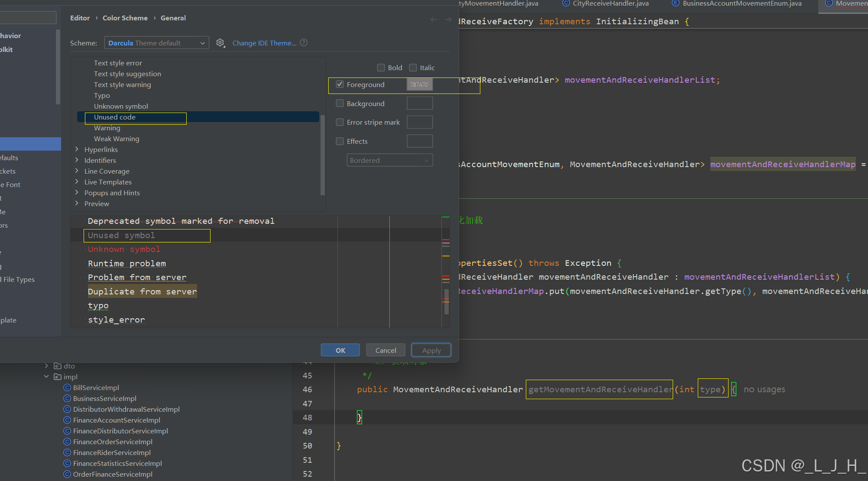The height and width of the screenshot is (481, 868).
Task: Click the CityReceiveHandler.java tab class icon
Action: click(x=566, y=3)
